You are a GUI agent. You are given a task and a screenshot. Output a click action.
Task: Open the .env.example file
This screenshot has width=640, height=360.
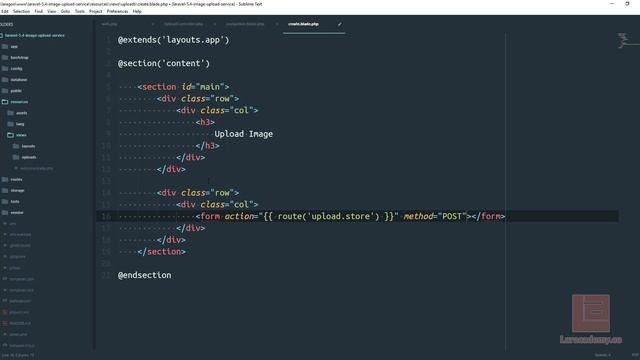(20, 235)
